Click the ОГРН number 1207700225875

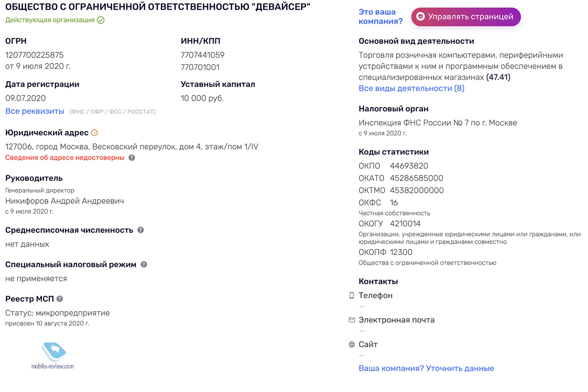[34, 55]
